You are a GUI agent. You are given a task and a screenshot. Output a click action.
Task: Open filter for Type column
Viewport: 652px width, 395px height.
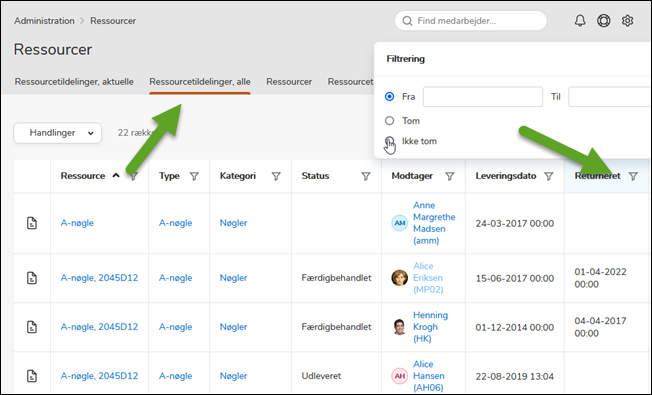[194, 176]
